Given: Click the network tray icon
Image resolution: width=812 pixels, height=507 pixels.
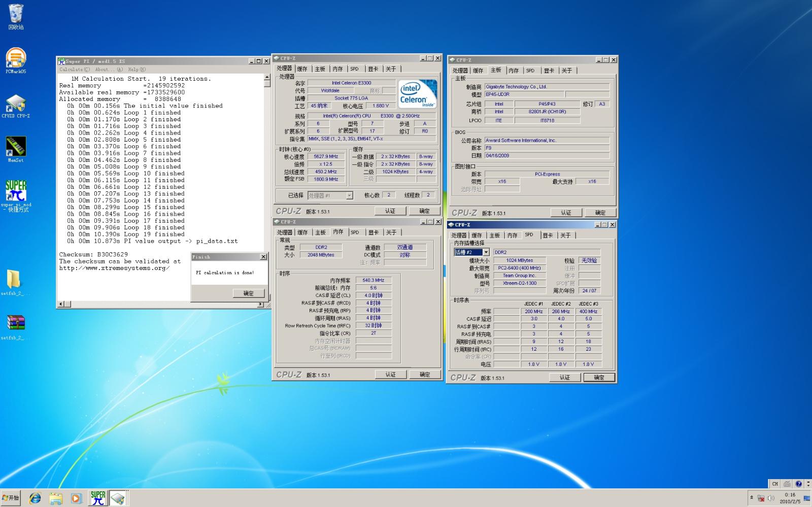Looking at the screenshot, I should click(761, 498).
